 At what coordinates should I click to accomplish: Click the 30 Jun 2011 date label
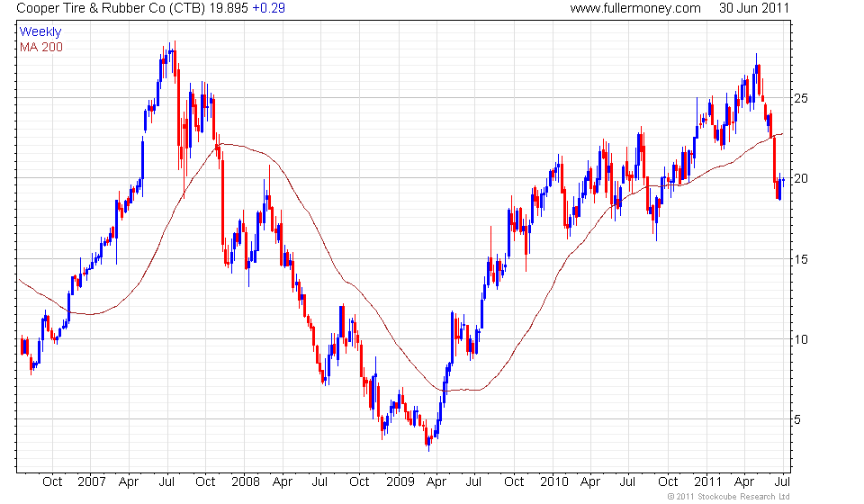coord(754,8)
